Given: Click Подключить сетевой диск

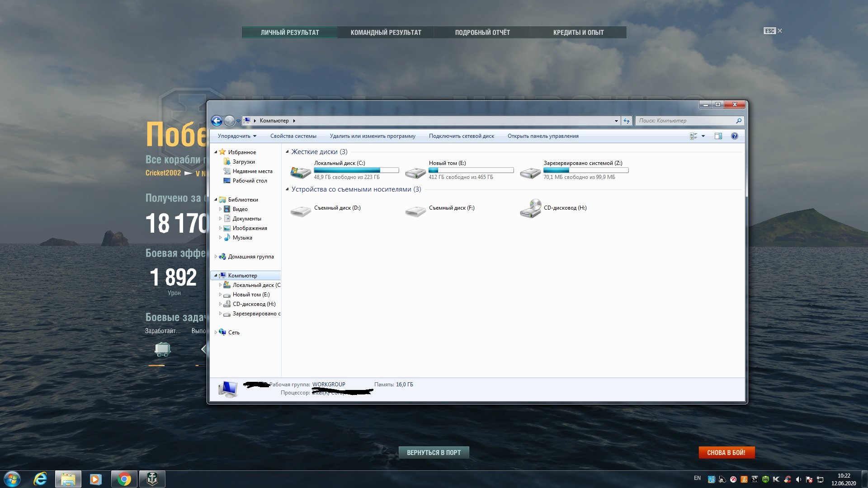Looking at the screenshot, I should (x=462, y=136).
